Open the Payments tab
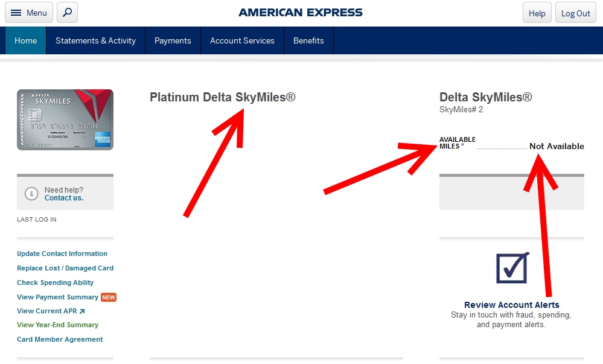 (x=173, y=40)
